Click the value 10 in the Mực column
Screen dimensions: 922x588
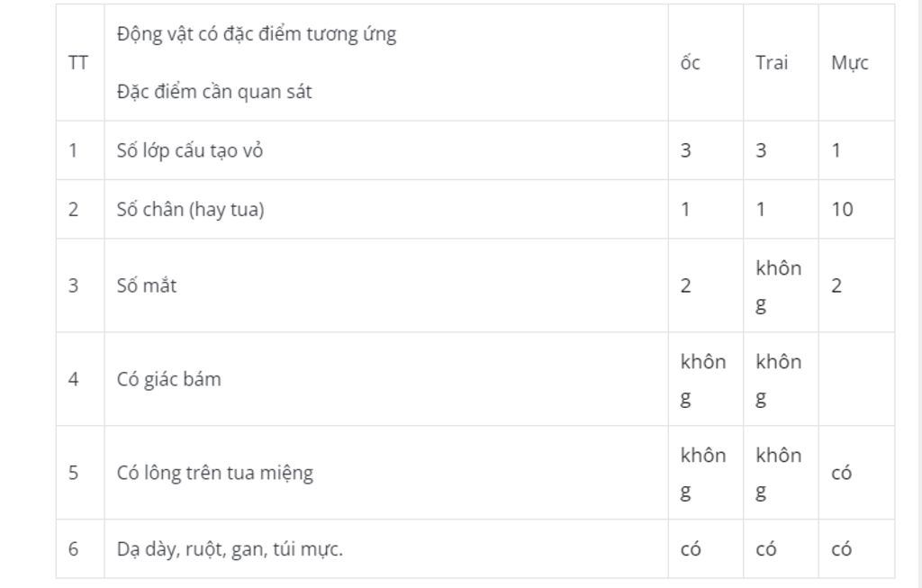coord(842,209)
